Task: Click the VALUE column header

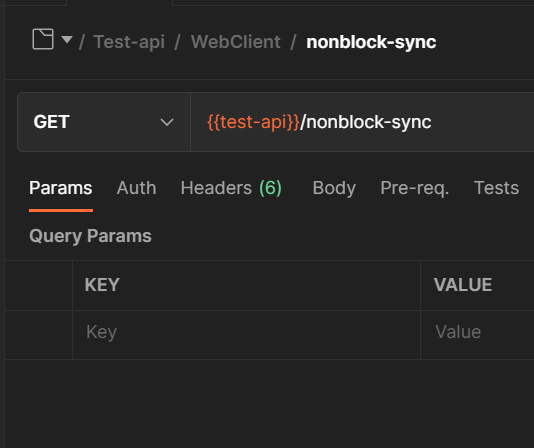Action: pos(463,285)
